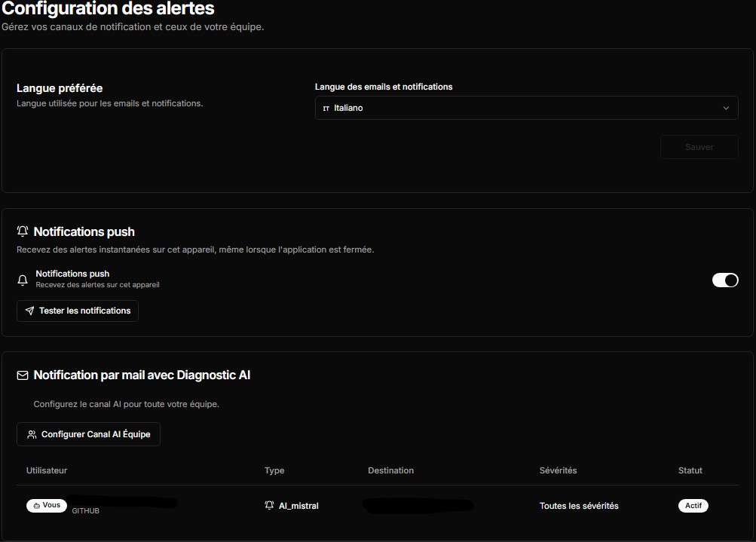This screenshot has width=756, height=542.
Task: Disable the Notifications push switch
Action: click(x=724, y=280)
